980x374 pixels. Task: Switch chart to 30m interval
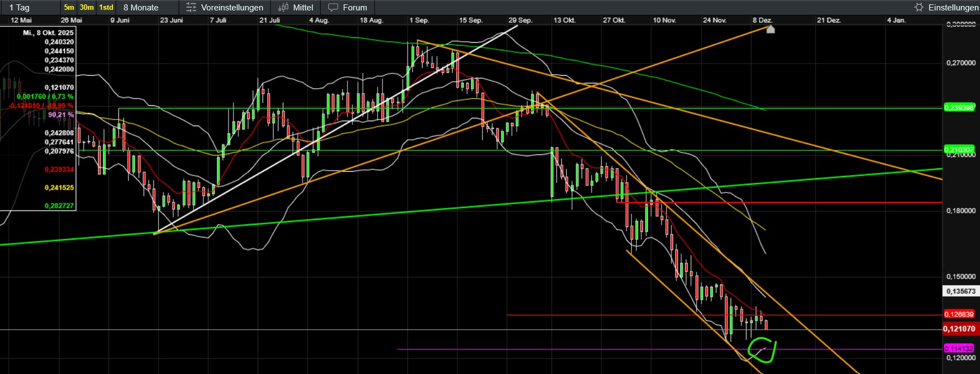[x=87, y=8]
